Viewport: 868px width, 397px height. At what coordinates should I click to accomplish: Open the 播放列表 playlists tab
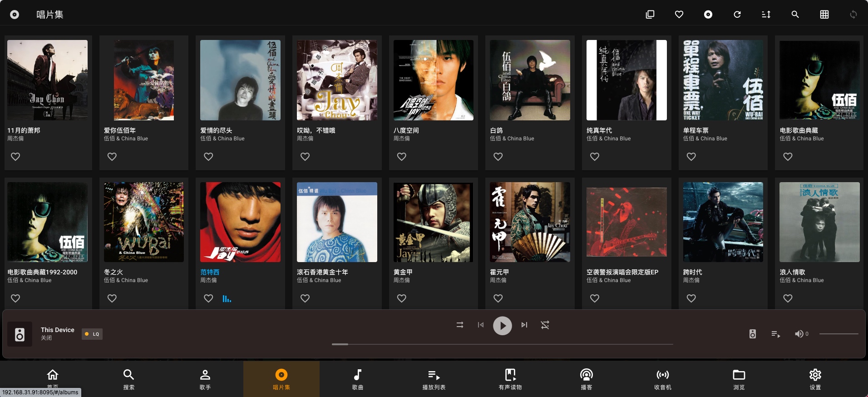[434, 379]
